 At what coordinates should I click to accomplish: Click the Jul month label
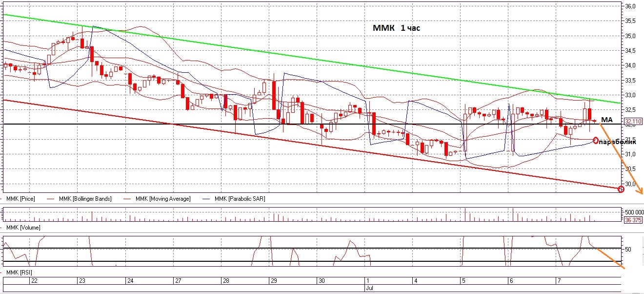tap(370, 289)
